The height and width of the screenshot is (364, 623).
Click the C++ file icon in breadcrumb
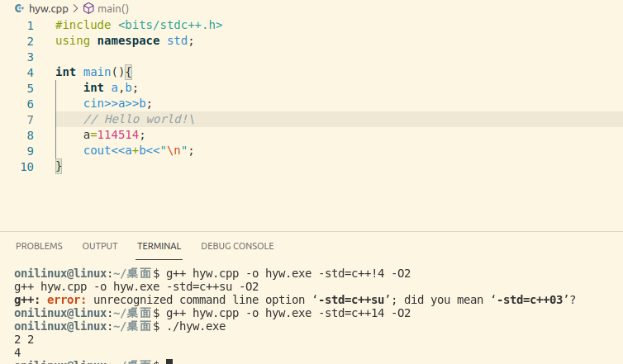19,8
